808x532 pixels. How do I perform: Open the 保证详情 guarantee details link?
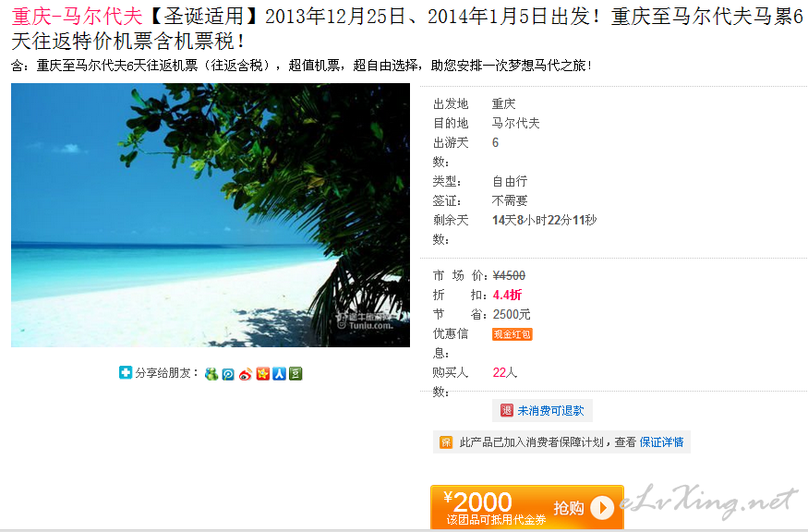click(x=661, y=442)
